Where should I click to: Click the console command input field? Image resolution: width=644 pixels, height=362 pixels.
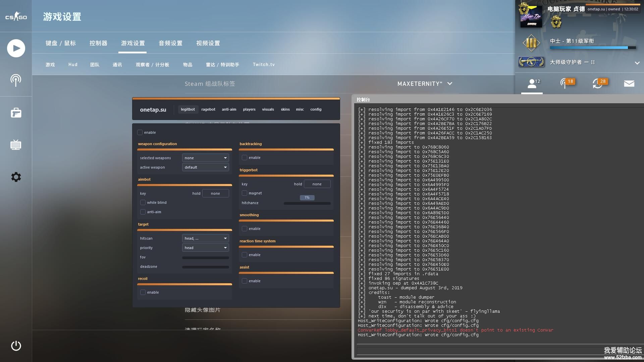500,351
